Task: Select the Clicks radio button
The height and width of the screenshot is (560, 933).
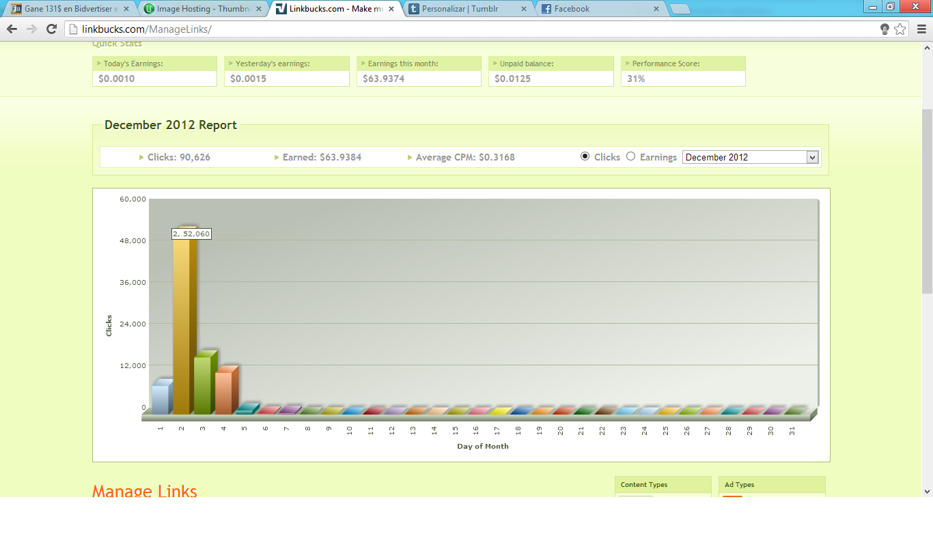Action: click(585, 156)
